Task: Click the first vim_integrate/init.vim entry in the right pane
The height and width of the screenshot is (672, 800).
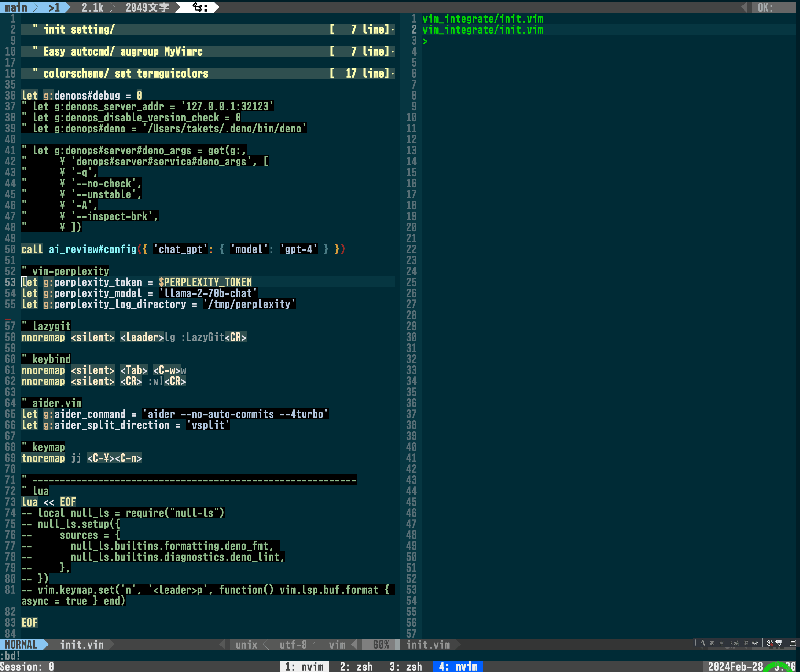Action: point(483,19)
